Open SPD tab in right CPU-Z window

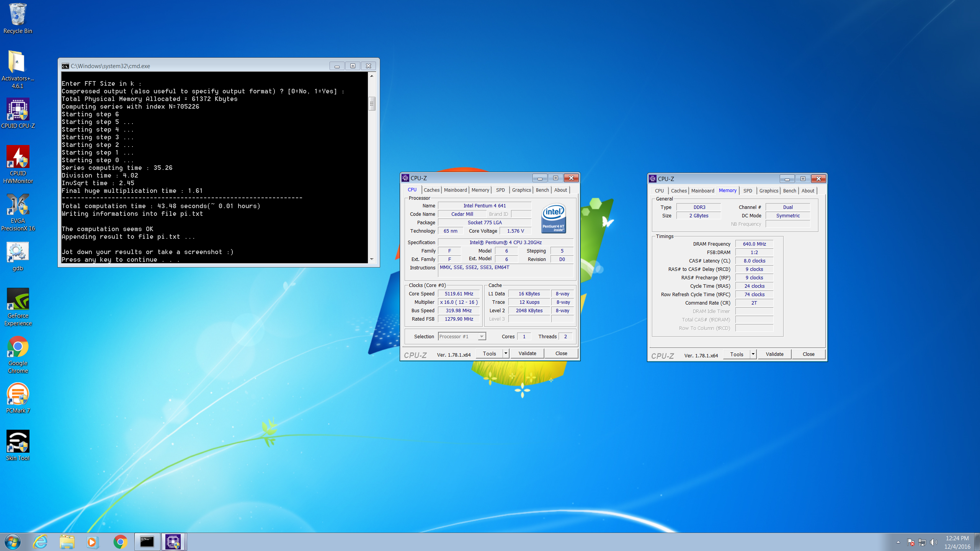[748, 191]
